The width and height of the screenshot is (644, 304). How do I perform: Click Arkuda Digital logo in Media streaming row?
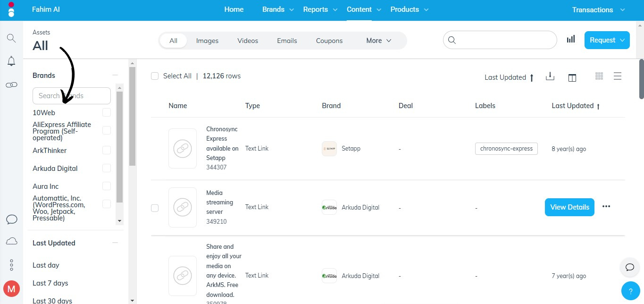click(329, 207)
